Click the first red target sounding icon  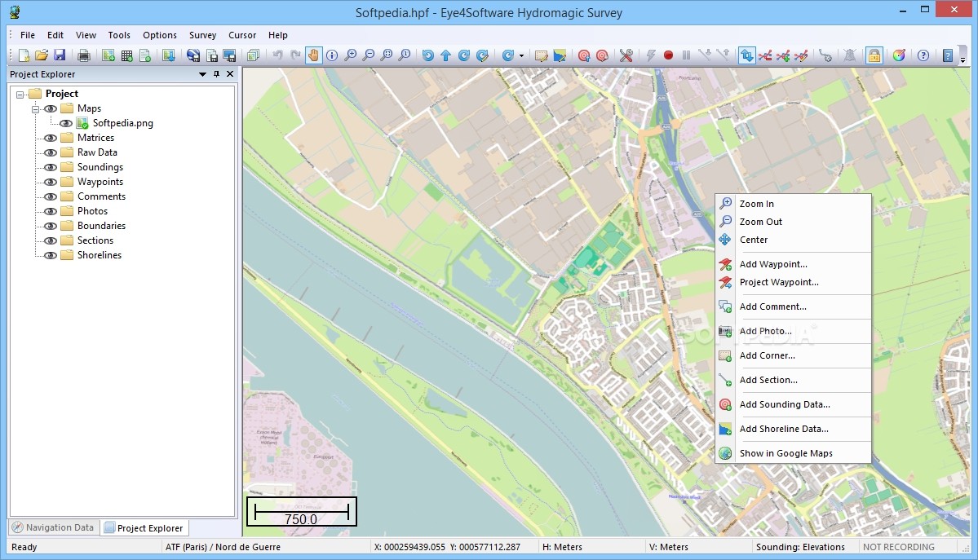[x=584, y=55]
